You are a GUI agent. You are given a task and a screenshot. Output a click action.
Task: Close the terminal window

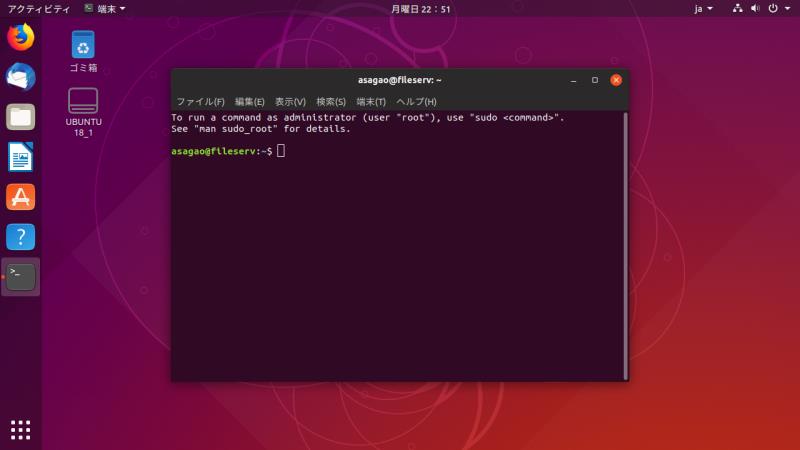616,80
